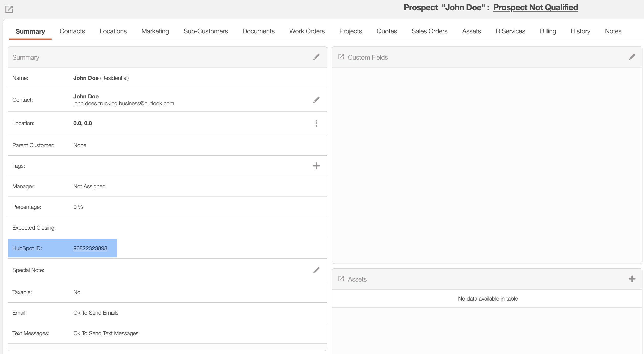This screenshot has height=354, width=644.
Task: Open the R.Services tab
Action: pos(510,31)
